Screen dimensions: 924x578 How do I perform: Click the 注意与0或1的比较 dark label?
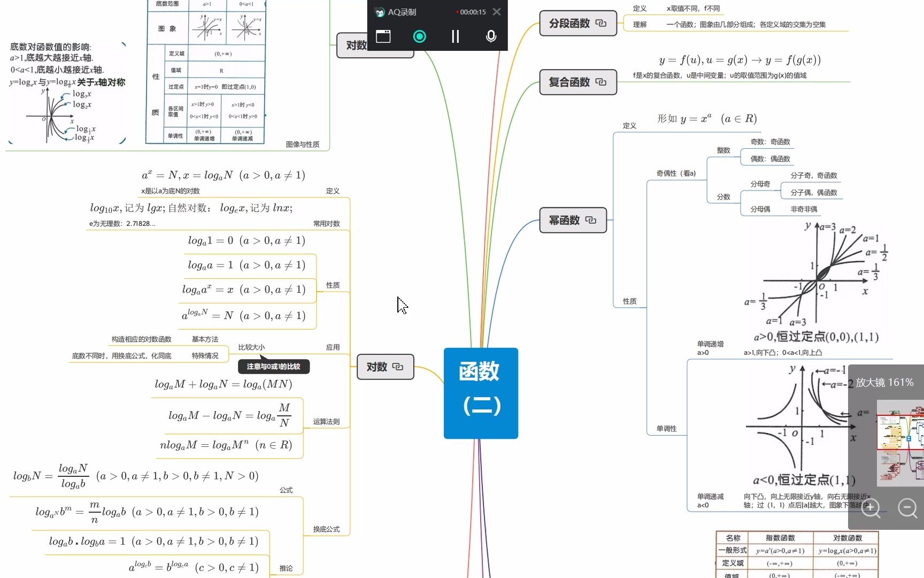coord(274,367)
